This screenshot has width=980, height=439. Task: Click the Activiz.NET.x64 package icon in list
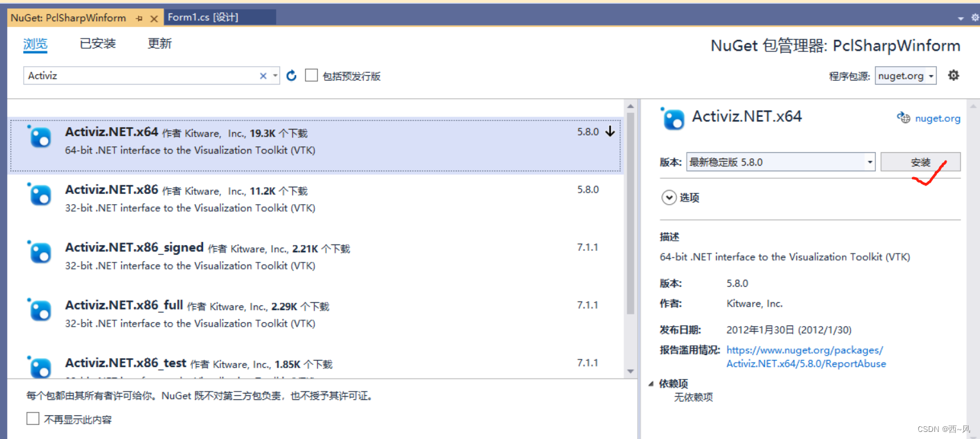pyautogui.click(x=40, y=137)
